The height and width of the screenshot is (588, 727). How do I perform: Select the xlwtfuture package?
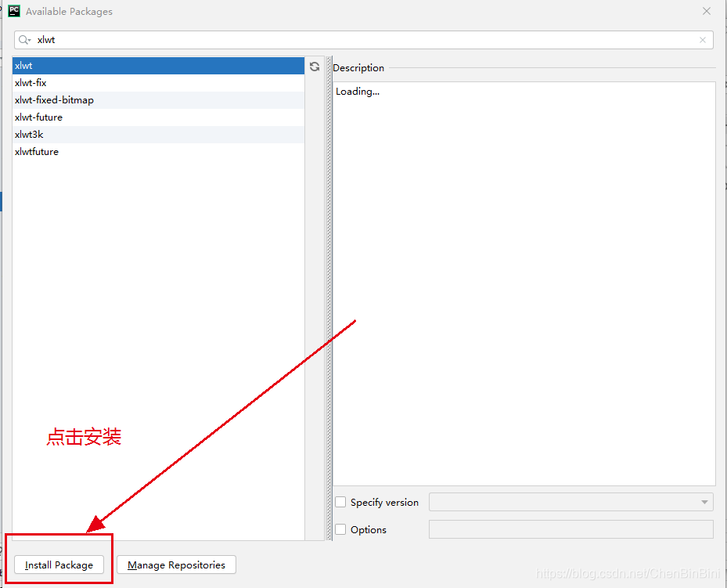click(x=158, y=152)
